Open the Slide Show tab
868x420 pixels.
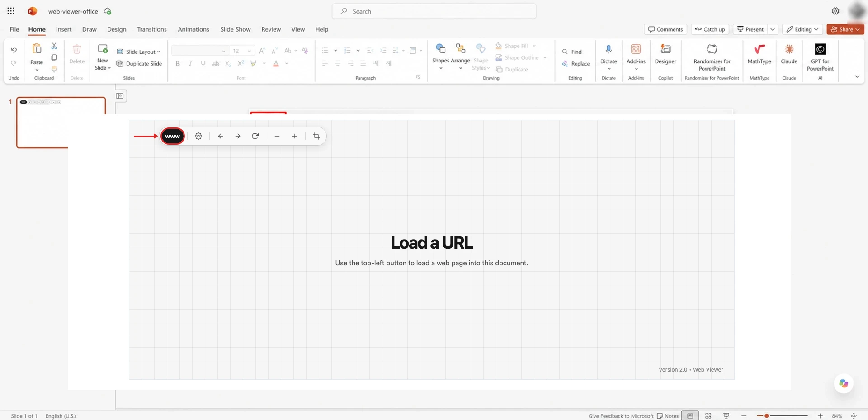(236, 29)
